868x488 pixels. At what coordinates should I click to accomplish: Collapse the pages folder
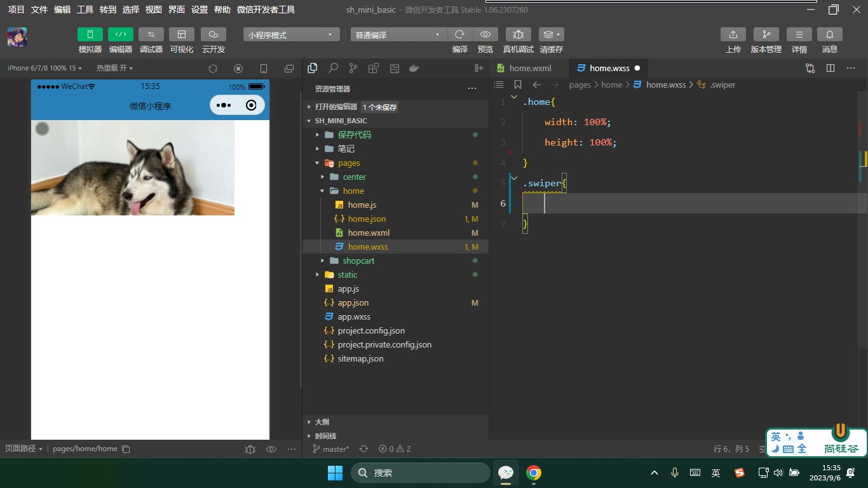[x=395, y=163]
